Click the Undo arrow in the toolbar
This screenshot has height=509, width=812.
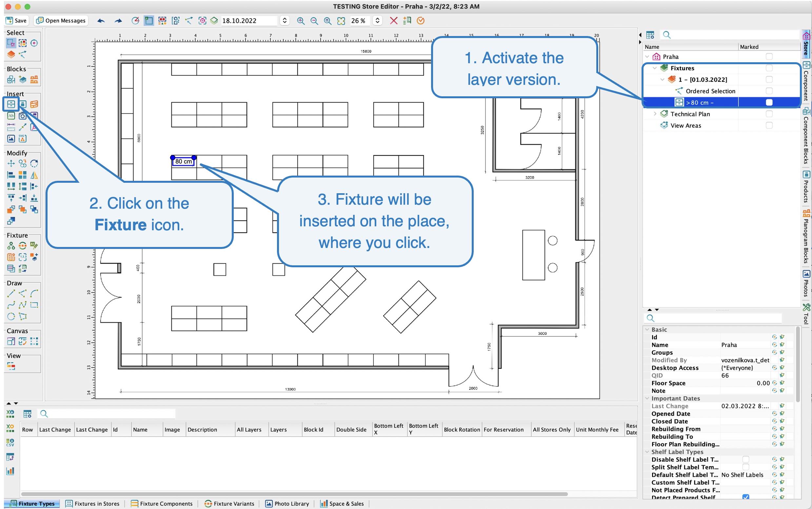pos(101,21)
